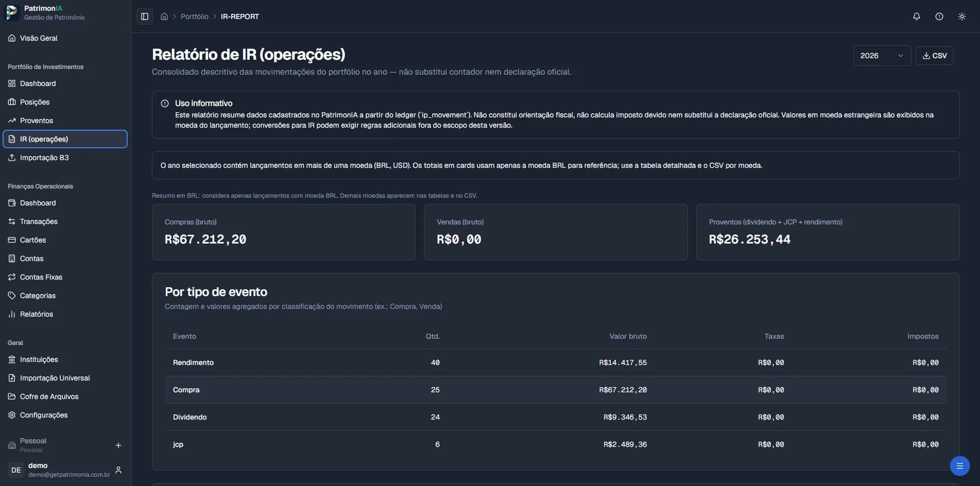Image resolution: width=980 pixels, height=486 pixels.
Task: Click the Proventos summary card
Action: [x=828, y=232]
